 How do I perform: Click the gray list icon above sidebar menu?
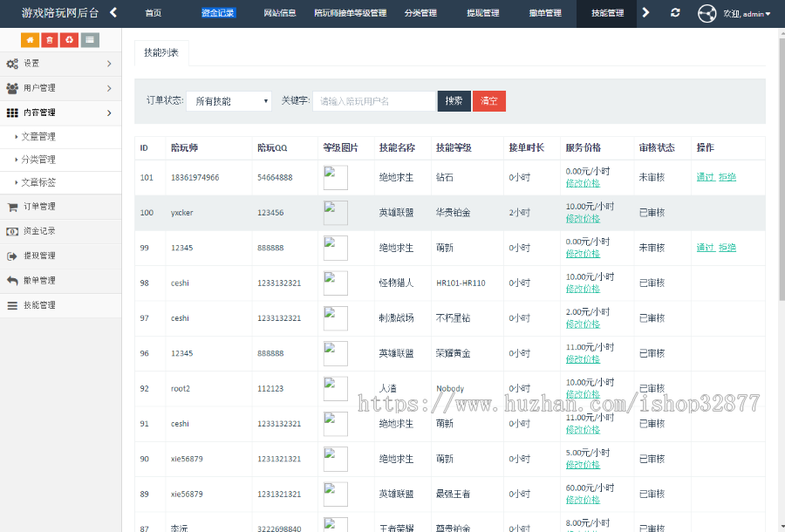click(x=91, y=39)
